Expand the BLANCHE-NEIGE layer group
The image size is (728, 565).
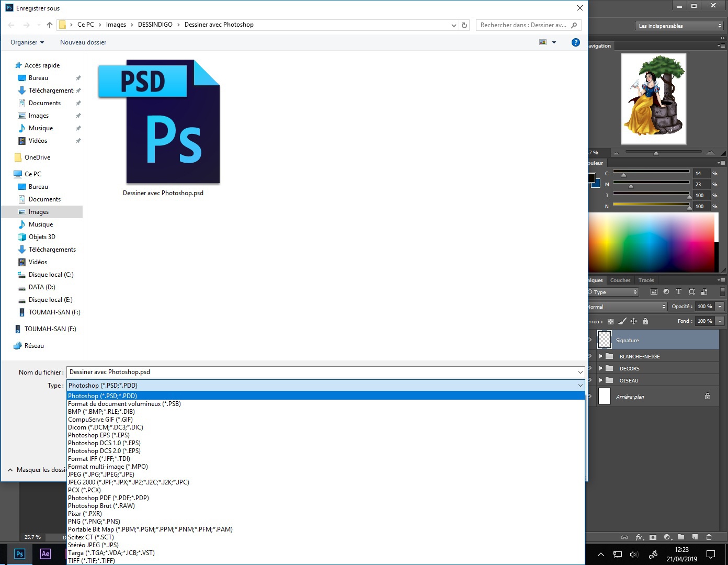point(600,356)
